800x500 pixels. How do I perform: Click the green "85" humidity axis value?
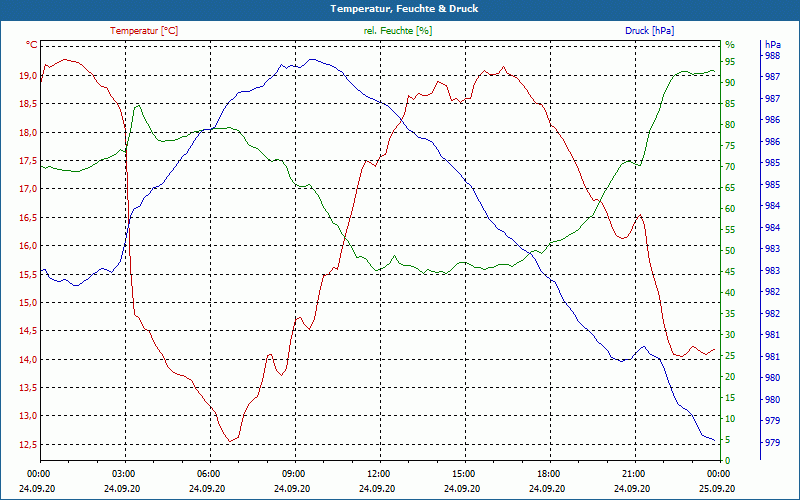[x=730, y=104]
